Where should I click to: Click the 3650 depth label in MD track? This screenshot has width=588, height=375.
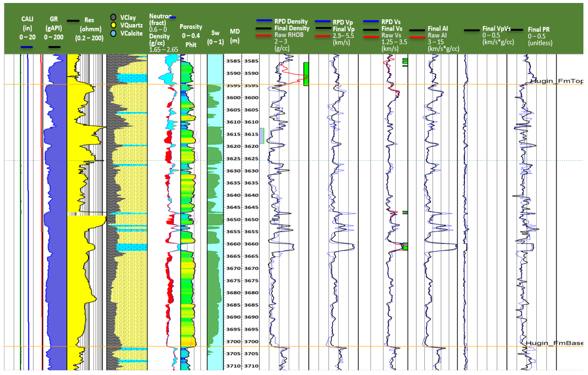(x=233, y=219)
